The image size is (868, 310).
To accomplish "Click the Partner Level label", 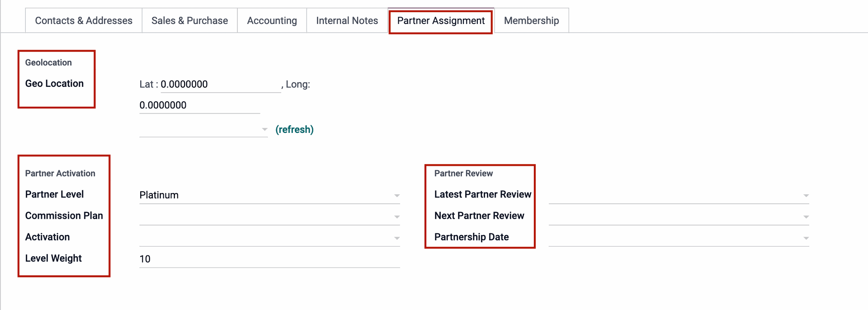I will [x=54, y=194].
